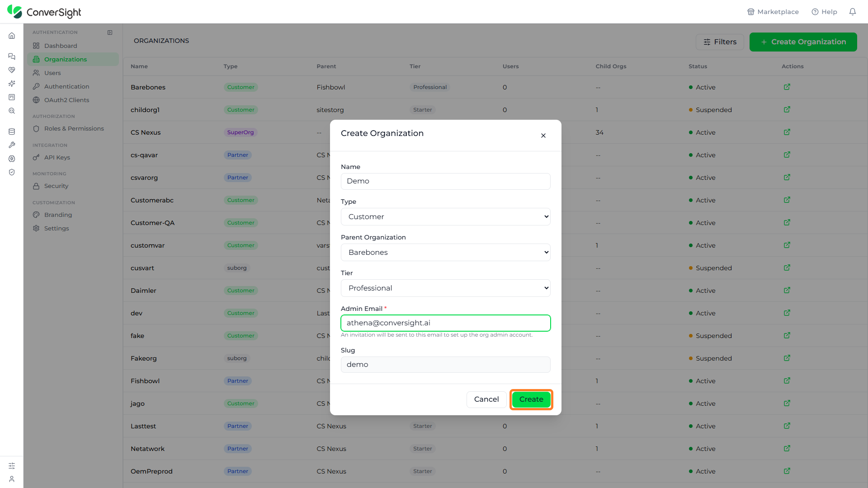Click the ConverSight logo
Screen dimensions: 868x488
click(x=44, y=12)
